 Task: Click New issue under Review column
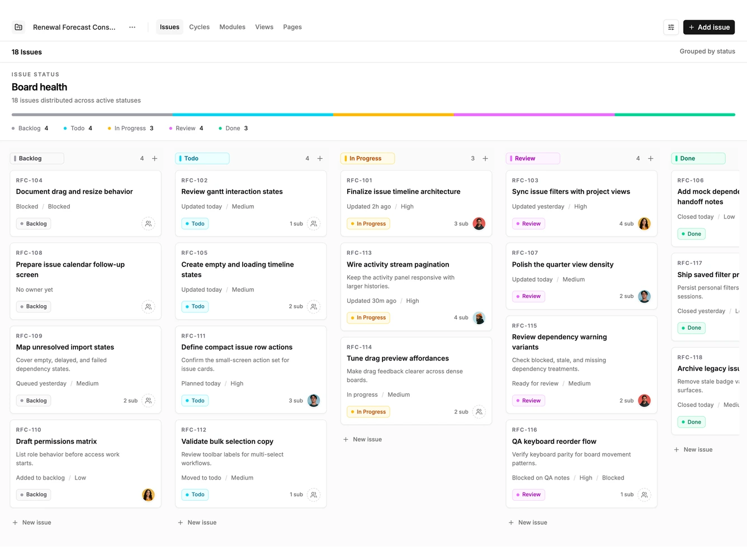[x=528, y=523]
